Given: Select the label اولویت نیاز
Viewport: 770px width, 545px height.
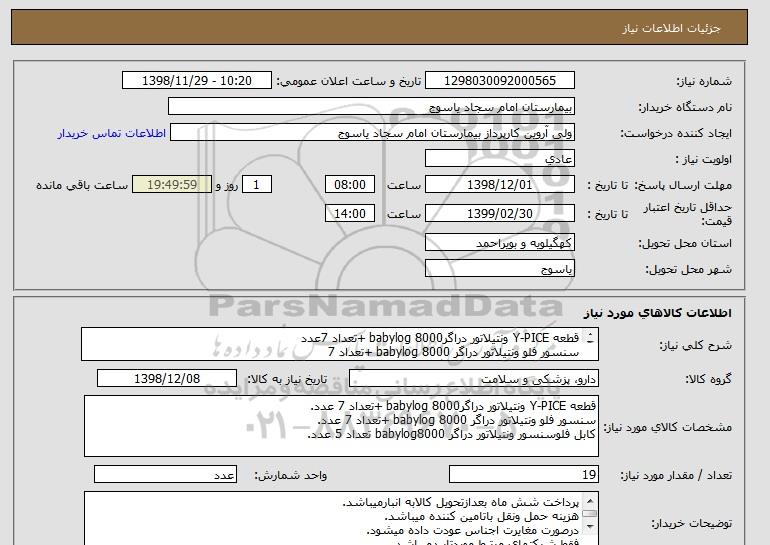Looking at the screenshot, I should 703,159.
